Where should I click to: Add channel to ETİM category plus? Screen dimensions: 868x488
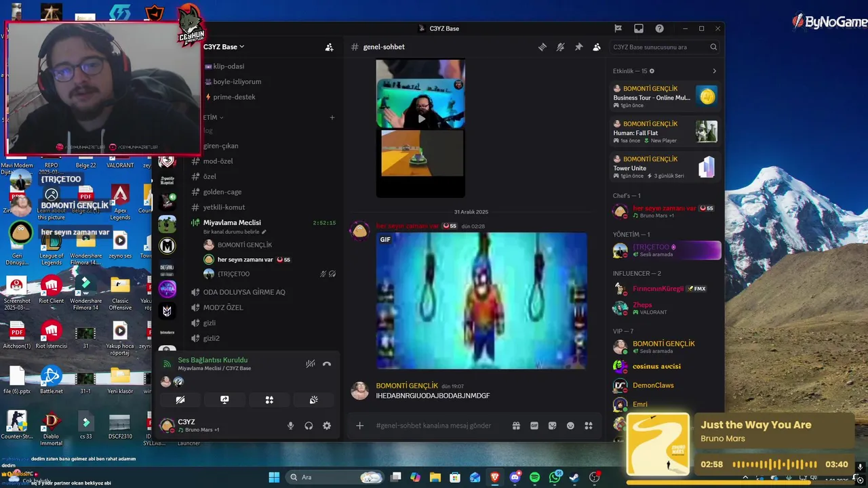pyautogui.click(x=332, y=117)
